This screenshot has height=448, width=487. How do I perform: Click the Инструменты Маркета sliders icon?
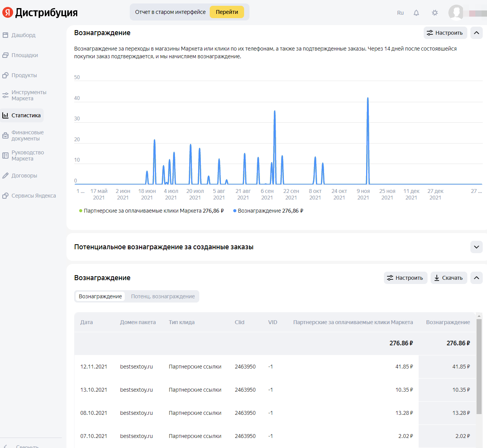[x=5, y=95]
